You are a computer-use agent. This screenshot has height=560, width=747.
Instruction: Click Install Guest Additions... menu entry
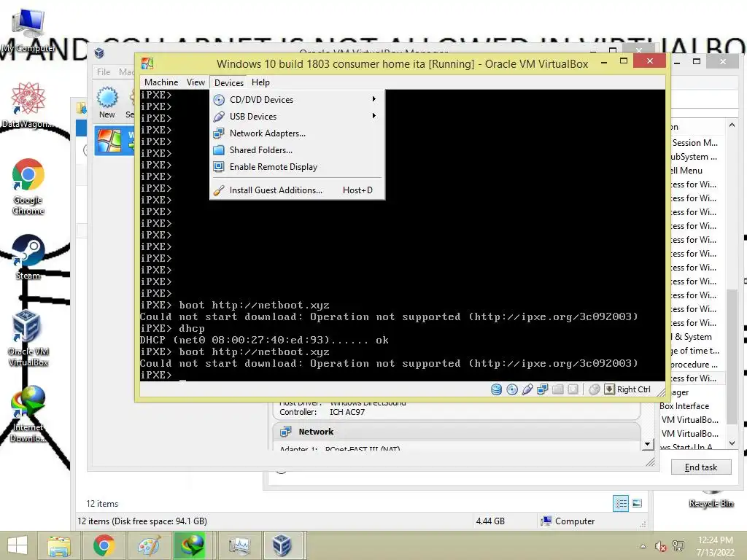tap(297, 190)
